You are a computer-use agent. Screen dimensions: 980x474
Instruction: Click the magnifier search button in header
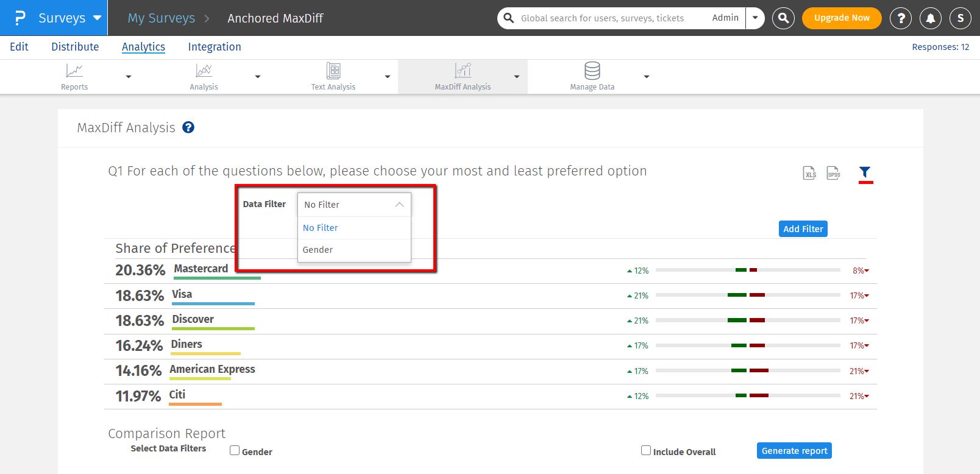pos(783,18)
